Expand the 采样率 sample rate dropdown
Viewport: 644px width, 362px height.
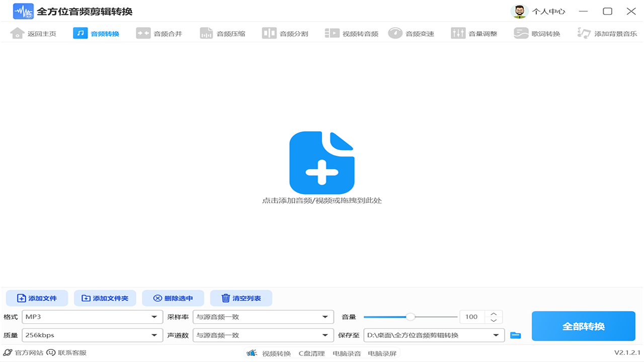click(263, 317)
